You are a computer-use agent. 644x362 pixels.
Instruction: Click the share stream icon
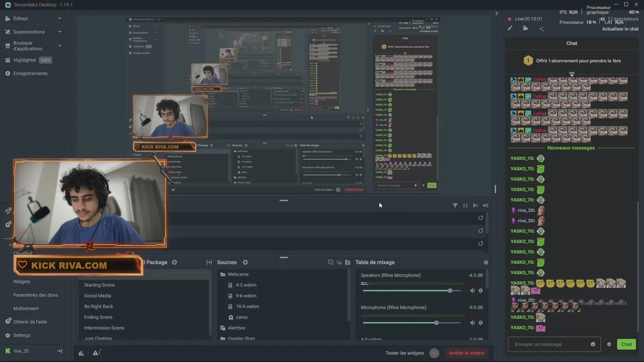(x=541, y=28)
